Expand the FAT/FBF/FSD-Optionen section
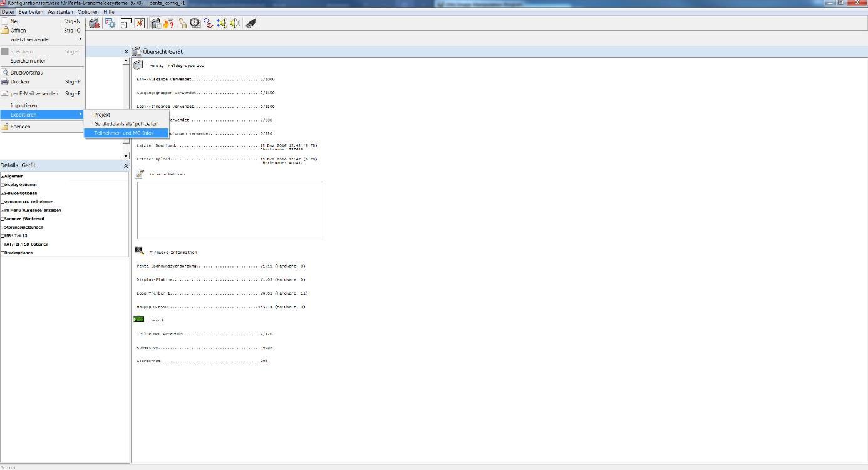Screen dimensions: 868x470 [x=3, y=244]
